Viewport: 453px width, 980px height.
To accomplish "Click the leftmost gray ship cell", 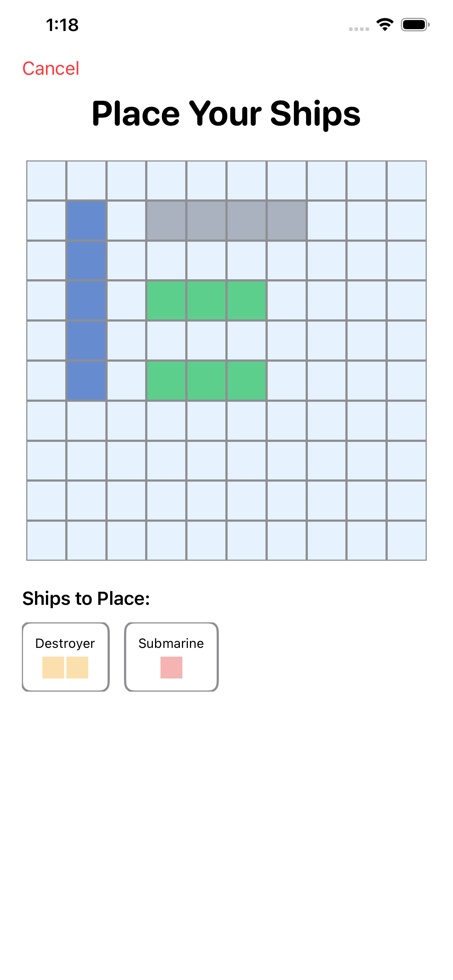I will tap(166, 221).
